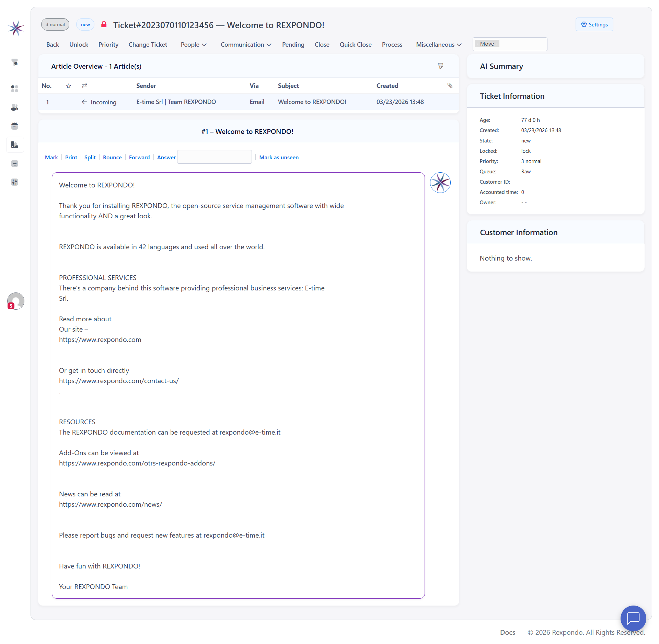Expand the Communication menu
This screenshot has height=644, width=659.
pos(246,45)
